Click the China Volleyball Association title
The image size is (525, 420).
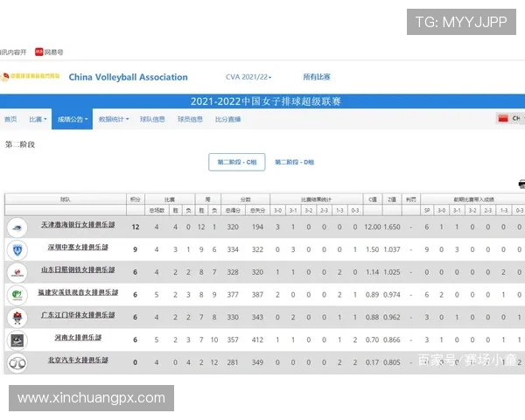[x=129, y=77]
